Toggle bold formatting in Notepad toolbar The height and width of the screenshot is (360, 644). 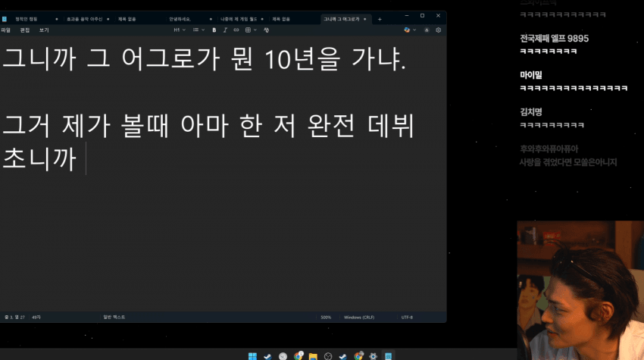(214, 30)
